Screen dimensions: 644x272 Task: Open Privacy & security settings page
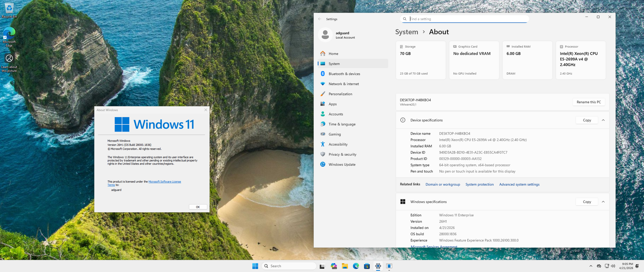pos(342,154)
